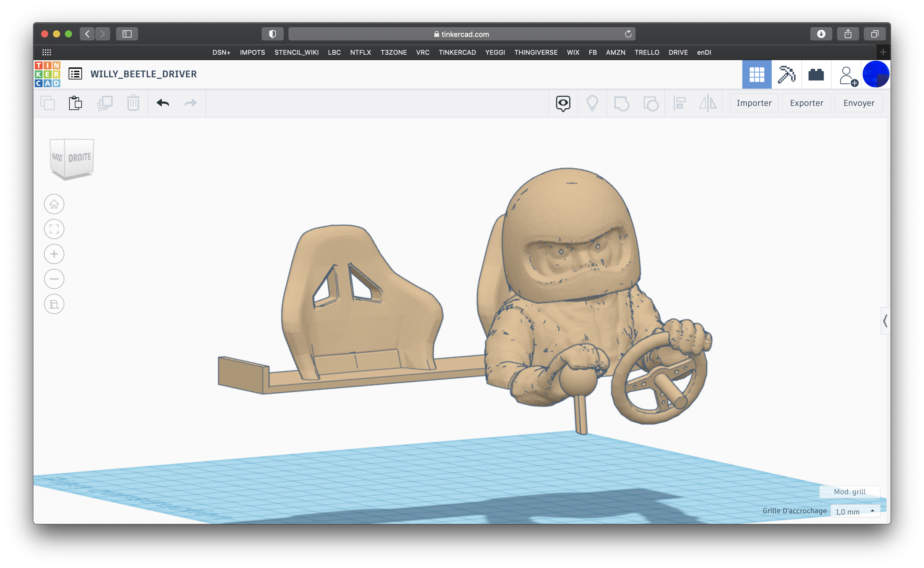The height and width of the screenshot is (568, 924).
Task: Click the Importer button
Action: click(x=754, y=103)
